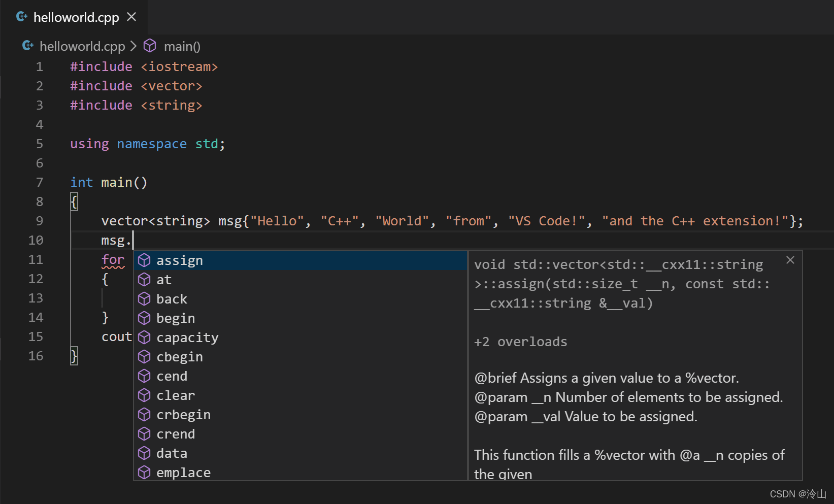Click the method icon next to crend
Viewport: 834px width, 504px height.
(144, 434)
